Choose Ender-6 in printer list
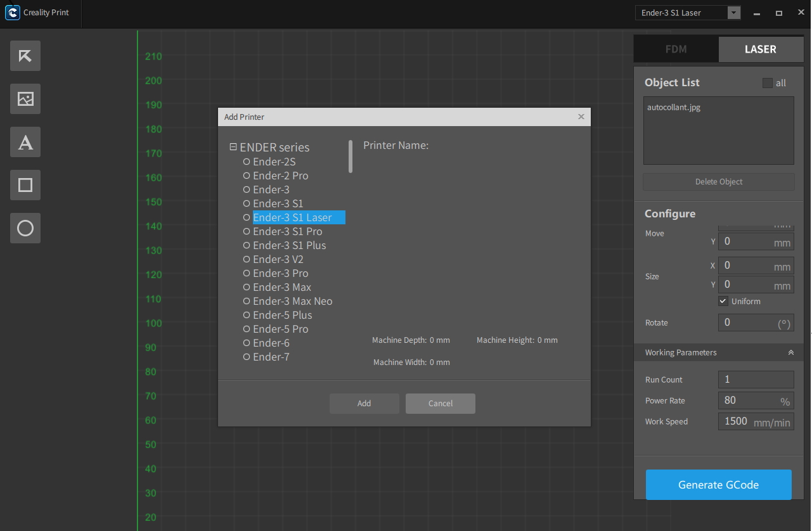The image size is (812, 531). [266, 343]
